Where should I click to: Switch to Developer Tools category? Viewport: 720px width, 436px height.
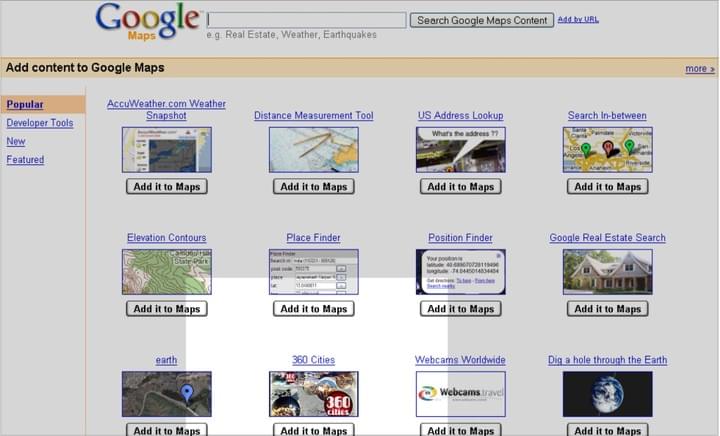click(x=40, y=123)
